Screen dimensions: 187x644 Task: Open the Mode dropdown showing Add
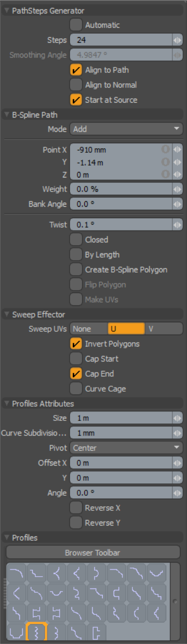pyautogui.click(x=126, y=129)
